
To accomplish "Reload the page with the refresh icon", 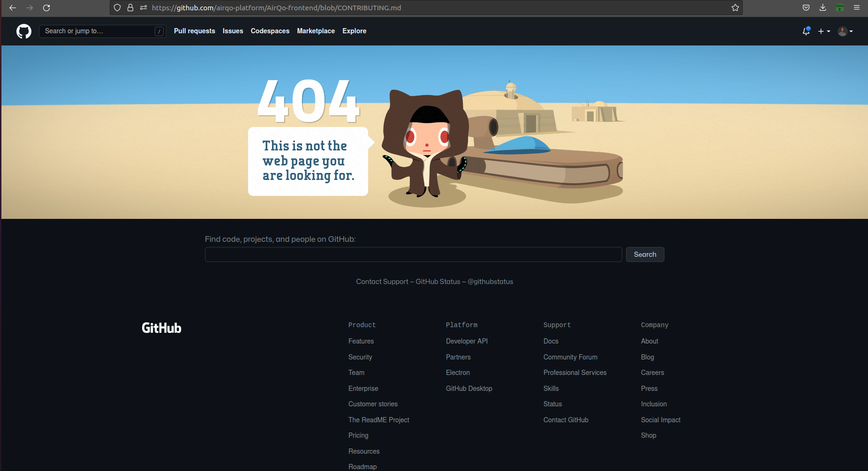I will [x=46, y=7].
